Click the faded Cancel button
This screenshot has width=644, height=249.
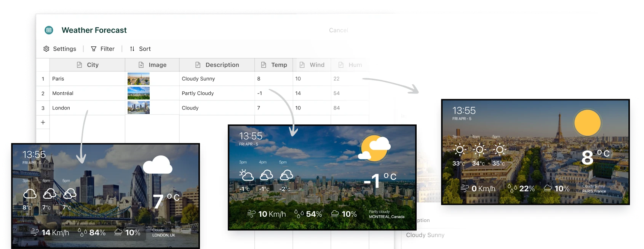[339, 30]
